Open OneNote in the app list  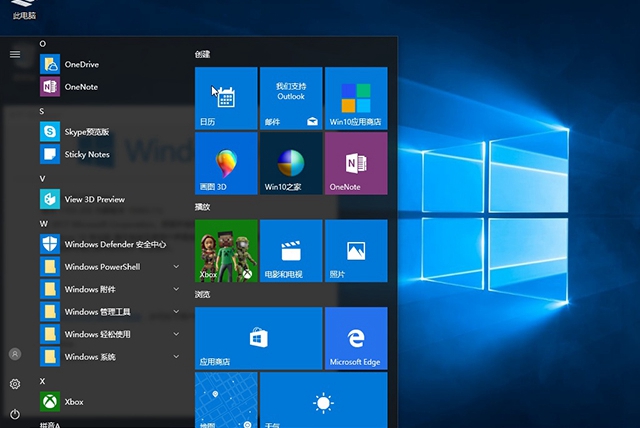click(110, 87)
